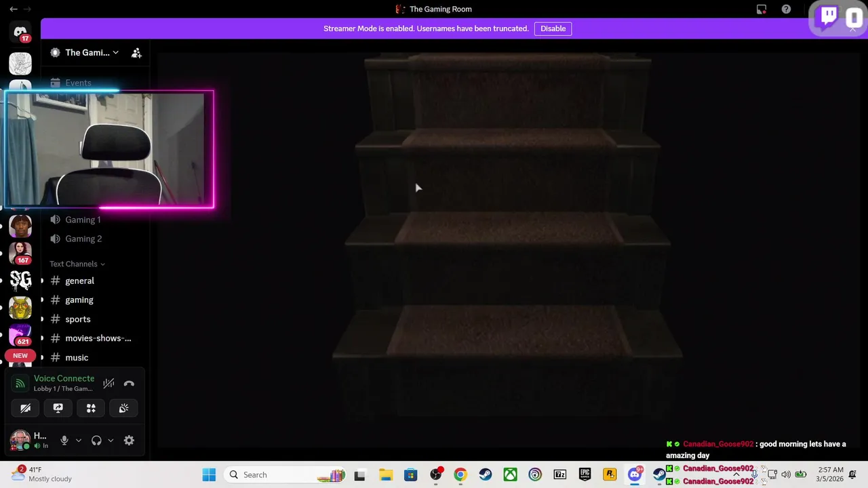868x488 pixels.
Task: Select the green ogre face server icon
Action: pos(20,308)
